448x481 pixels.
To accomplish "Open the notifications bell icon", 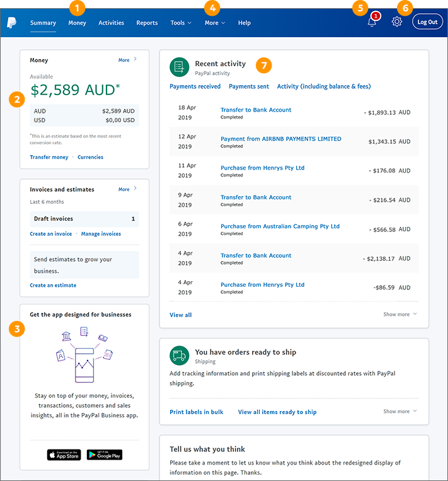I will tap(372, 22).
